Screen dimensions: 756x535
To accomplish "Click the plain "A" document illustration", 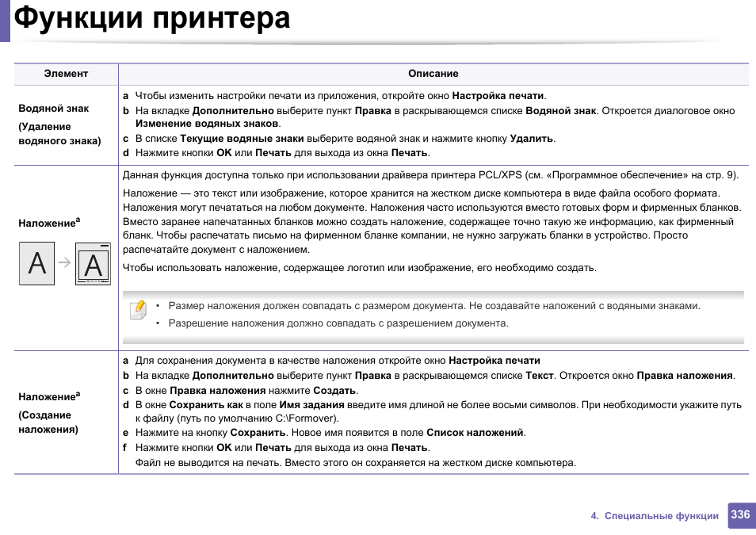I will [36, 262].
